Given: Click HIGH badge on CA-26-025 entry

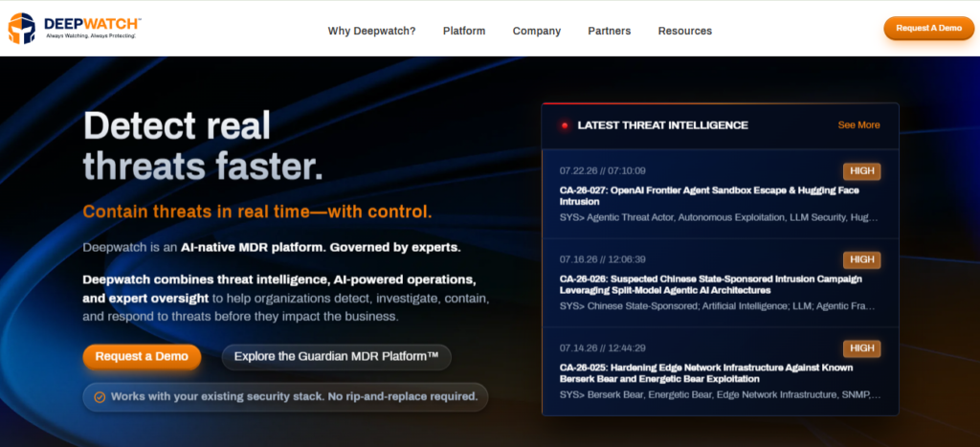Looking at the screenshot, I should click(x=862, y=348).
